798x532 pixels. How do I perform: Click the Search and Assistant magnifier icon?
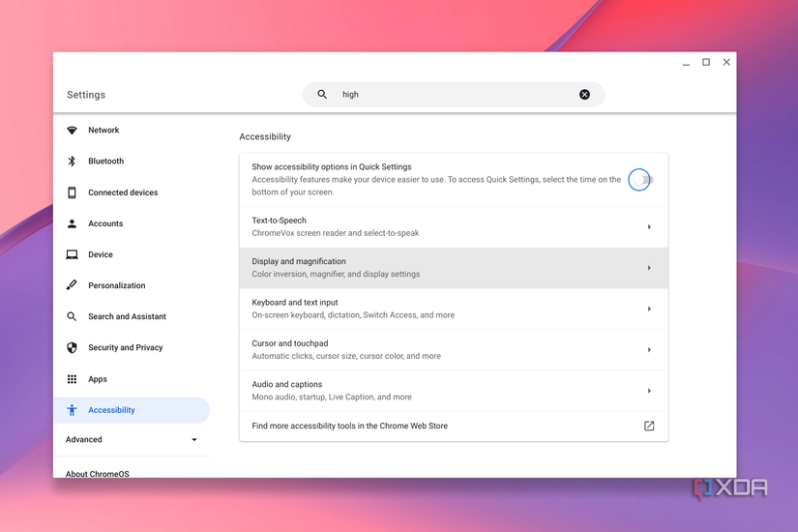72,316
